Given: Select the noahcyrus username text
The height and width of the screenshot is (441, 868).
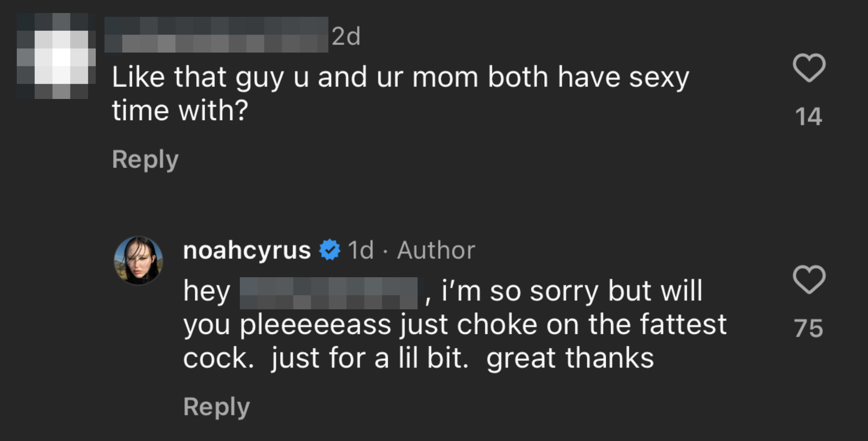Looking at the screenshot, I should tap(246, 250).
